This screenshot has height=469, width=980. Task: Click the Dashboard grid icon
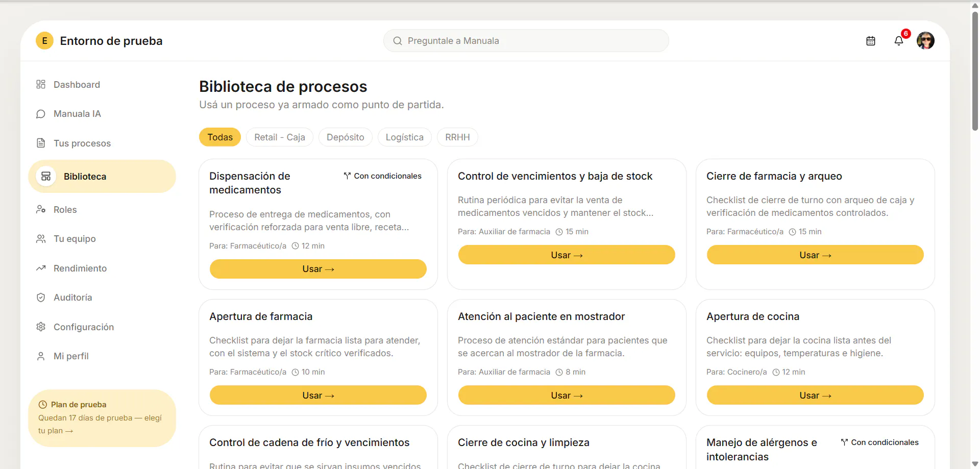(41, 84)
